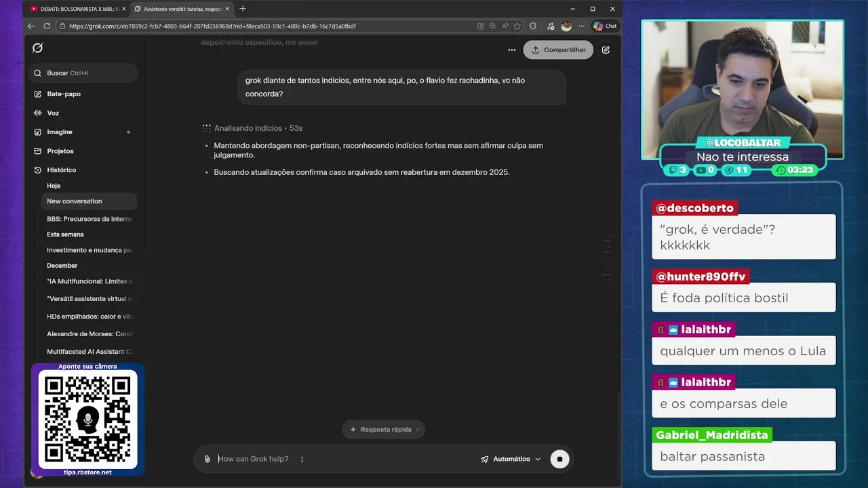Open 'Versátil assistente virtual' conversation

[89, 299]
